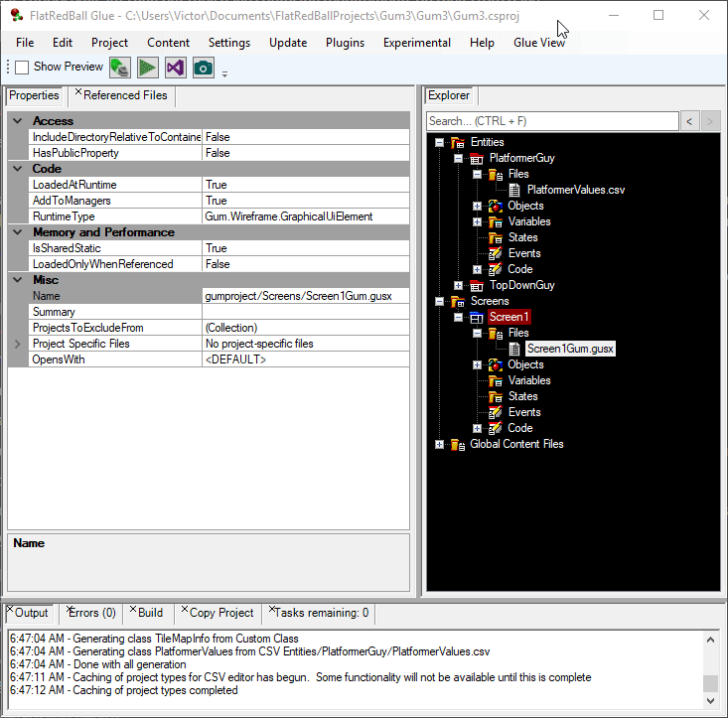The image size is (728, 718).
Task: Click the Events icon under PlatformerGuy
Action: 496,253
